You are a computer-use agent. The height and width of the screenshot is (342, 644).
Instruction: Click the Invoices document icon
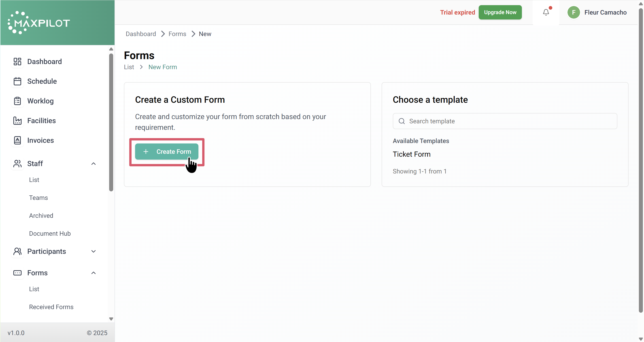point(17,140)
